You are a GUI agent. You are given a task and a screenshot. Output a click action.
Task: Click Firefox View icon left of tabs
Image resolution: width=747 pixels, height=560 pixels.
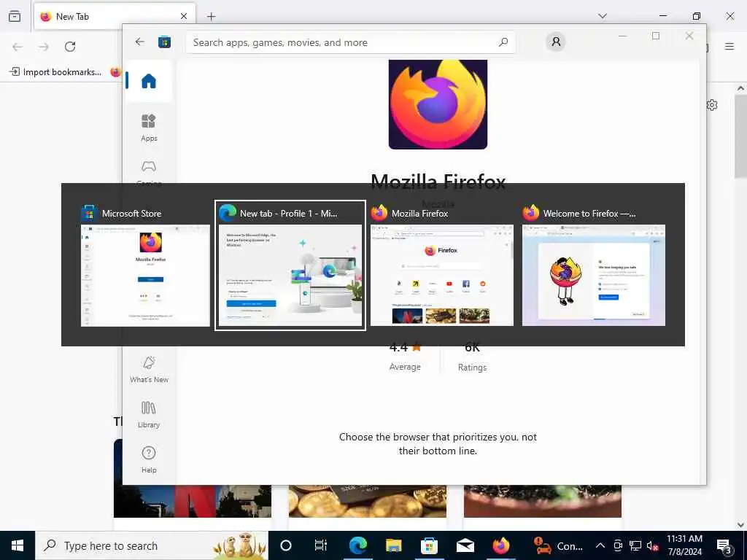click(15, 16)
